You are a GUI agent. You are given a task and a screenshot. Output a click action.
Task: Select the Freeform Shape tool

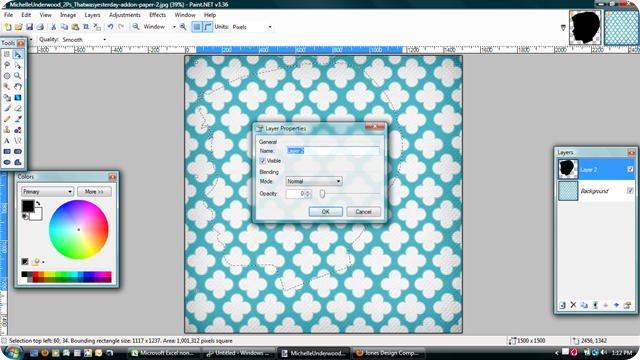coord(18,162)
